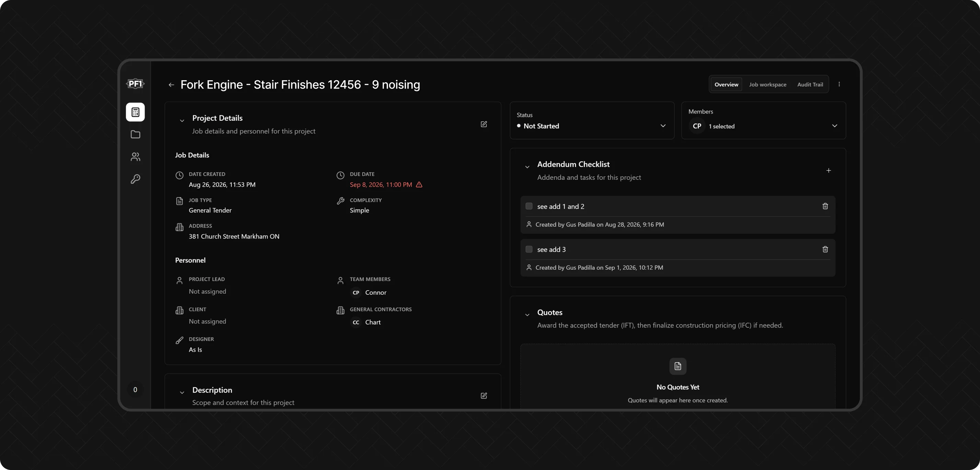Screen dimensions: 980x470
Task: Check the 'see add 1 and 2' checkbox
Action: [528, 206]
